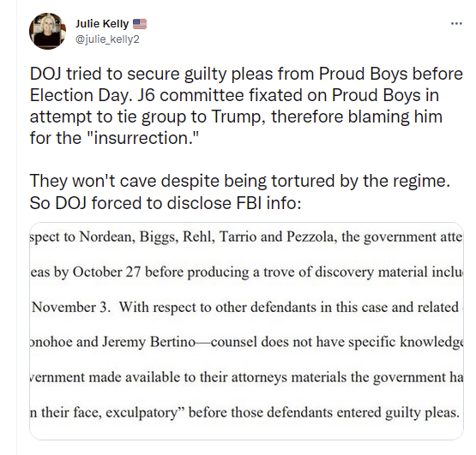This screenshot has width=476, height=455.
Task: Click the line "So DOJ forced to disclose FBI info:"
Action: 166,203
